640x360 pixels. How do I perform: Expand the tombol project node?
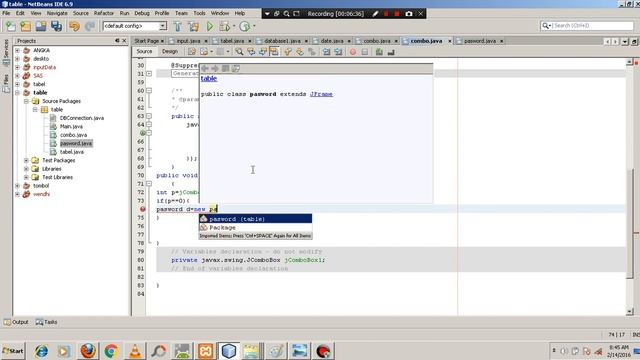point(18,186)
